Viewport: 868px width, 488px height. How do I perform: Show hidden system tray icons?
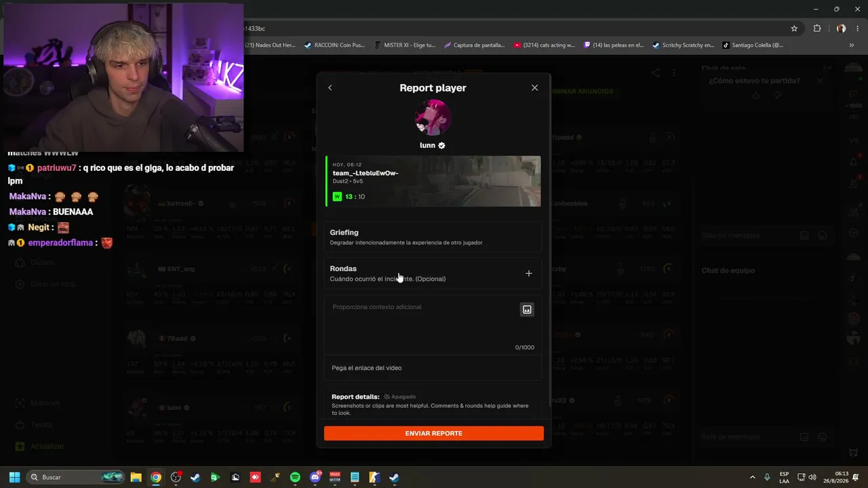click(x=752, y=477)
